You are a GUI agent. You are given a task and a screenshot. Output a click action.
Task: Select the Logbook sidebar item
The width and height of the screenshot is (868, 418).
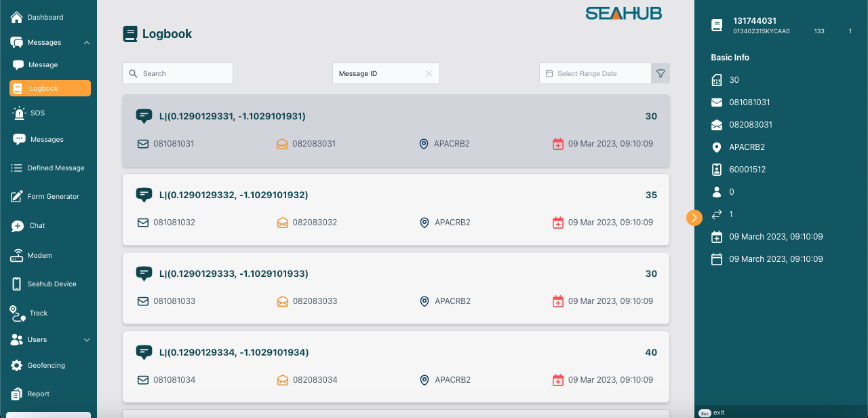tap(50, 88)
